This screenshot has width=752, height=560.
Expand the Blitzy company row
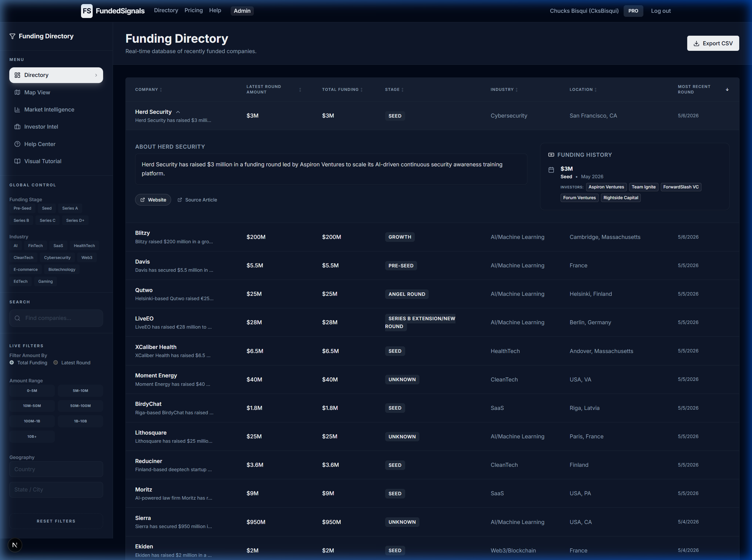(432, 237)
